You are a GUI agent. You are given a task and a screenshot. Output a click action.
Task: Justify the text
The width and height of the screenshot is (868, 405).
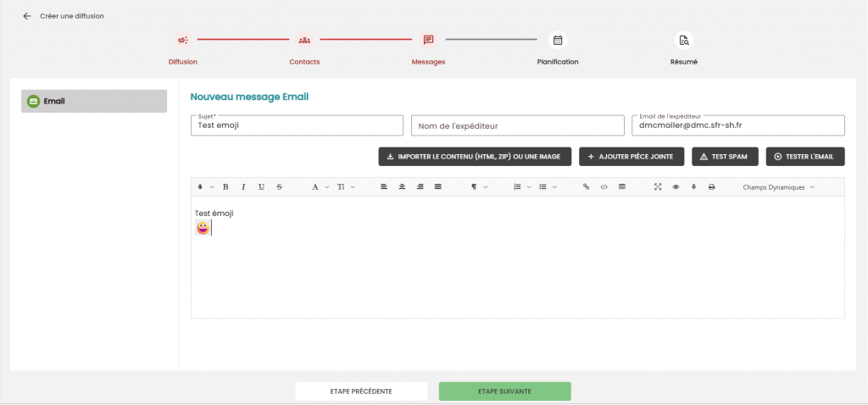(x=438, y=187)
